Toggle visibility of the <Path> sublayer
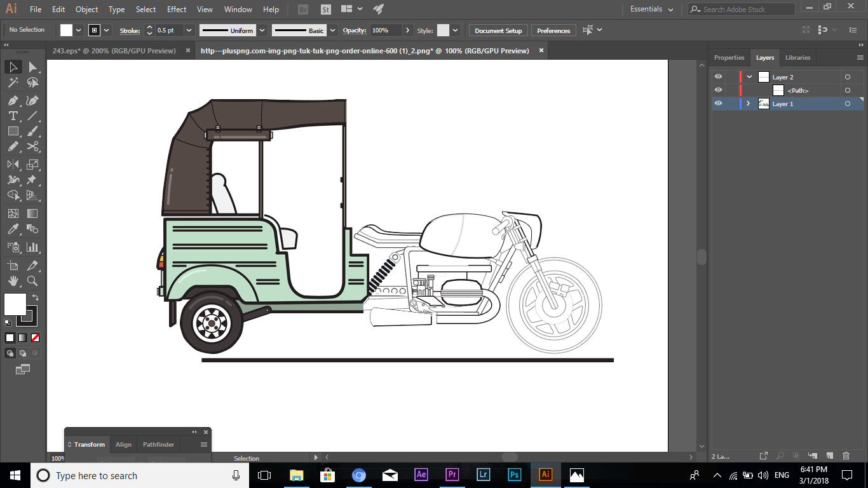The height and width of the screenshot is (488, 868). [x=718, y=90]
